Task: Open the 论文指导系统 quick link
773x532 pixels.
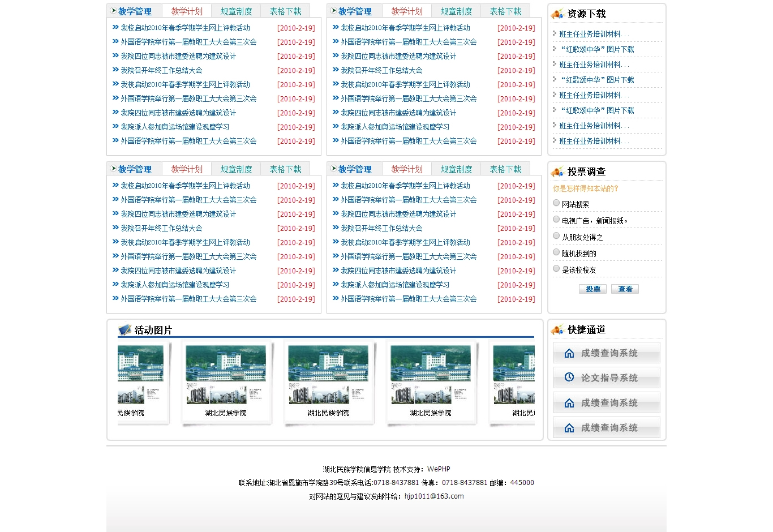Action: pyautogui.click(x=607, y=377)
